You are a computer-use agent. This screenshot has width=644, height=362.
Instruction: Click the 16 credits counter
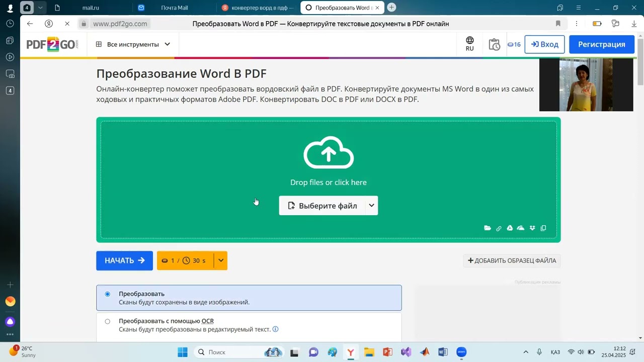(514, 44)
